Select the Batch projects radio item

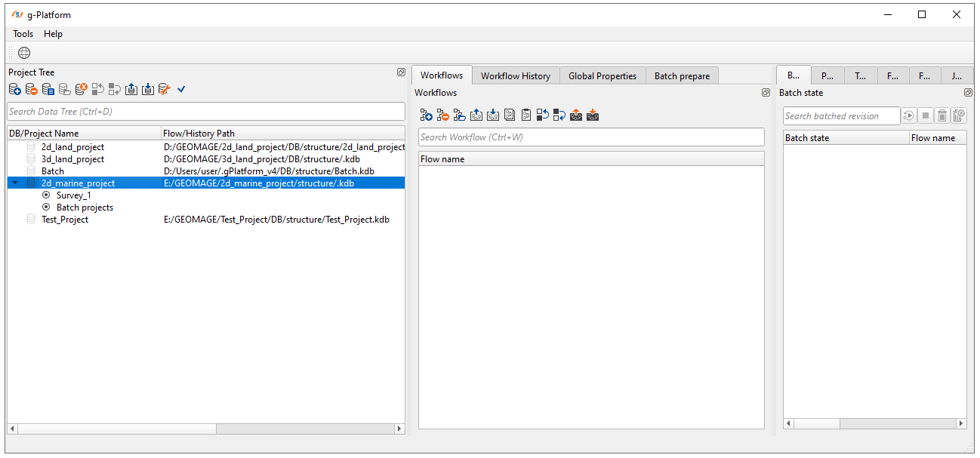pos(85,207)
